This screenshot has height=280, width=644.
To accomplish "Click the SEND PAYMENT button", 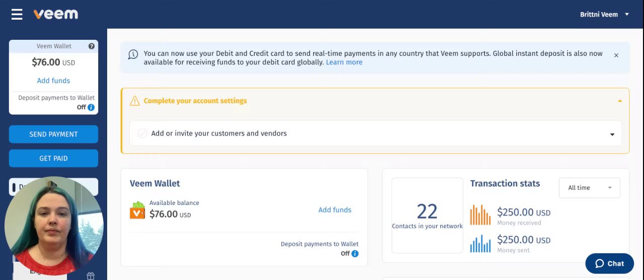I will (x=53, y=134).
